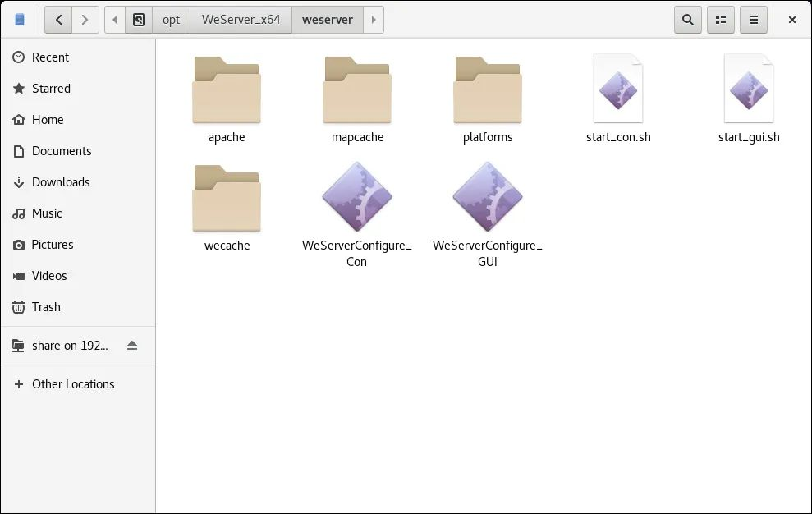This screenshot has width=812, height=514.
Task: Click the mapcache folder name label
Action: pyautogui.click(x=357, y=137)
